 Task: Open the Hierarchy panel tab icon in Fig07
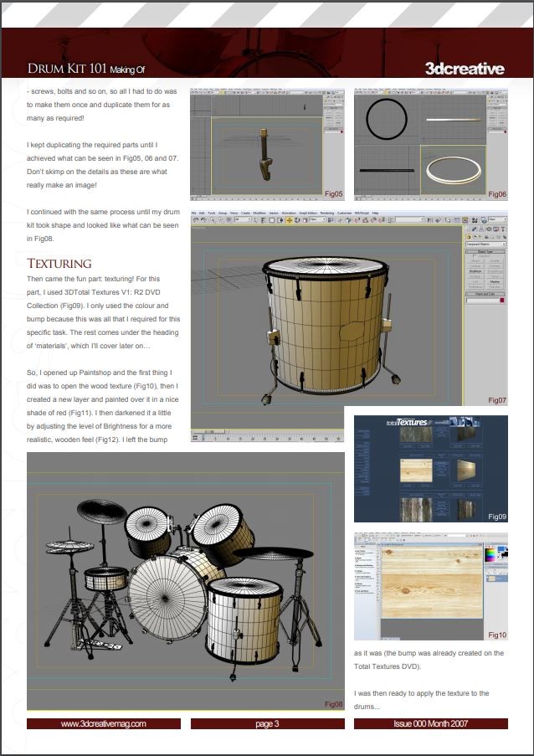481,229
